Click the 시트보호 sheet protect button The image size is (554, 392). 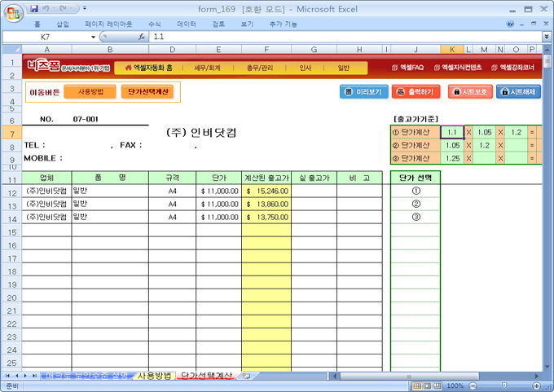click(x=468, y=92)
